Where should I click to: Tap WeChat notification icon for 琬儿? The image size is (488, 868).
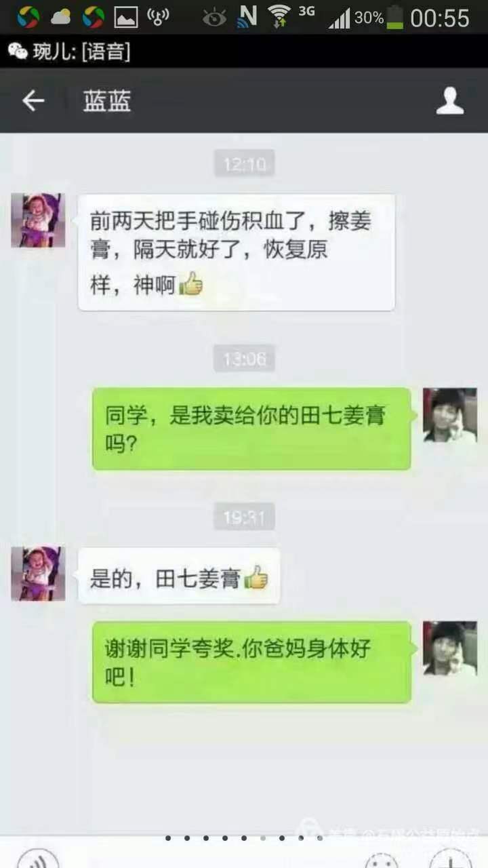[x=17, y=51]
